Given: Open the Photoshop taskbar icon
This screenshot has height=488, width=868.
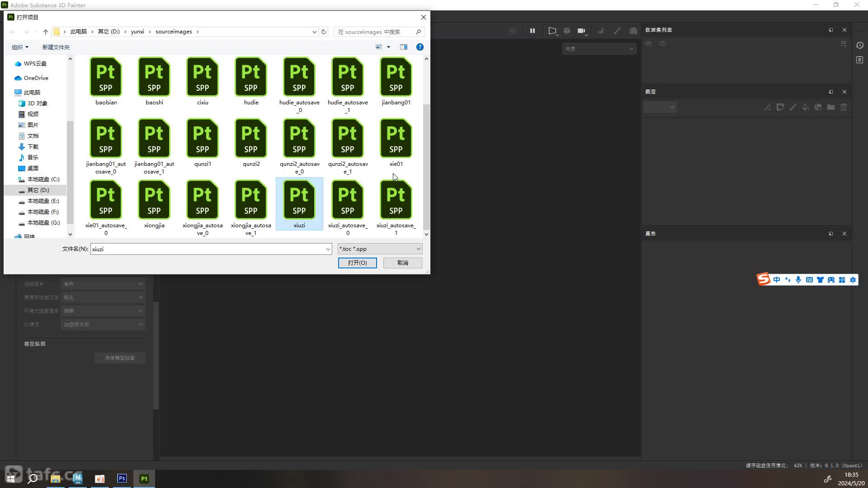Looking at the screenshot, I should pyautogui.click(x=122, y=479).
